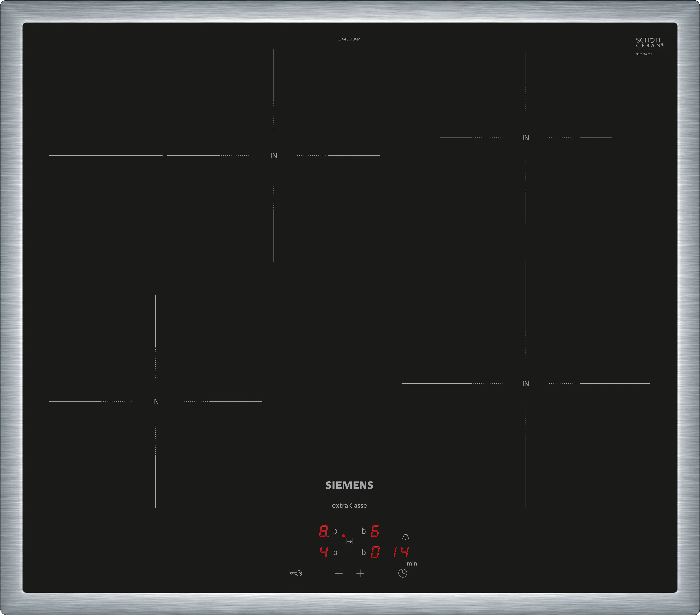
Task: Select the zone showing power level 0
Action: (375, 552)
